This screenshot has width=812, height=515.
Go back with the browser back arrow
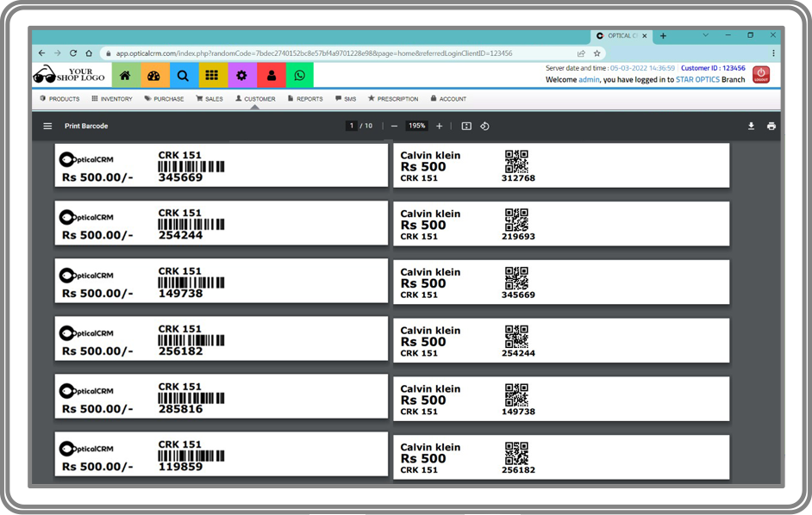click(42, 53)
